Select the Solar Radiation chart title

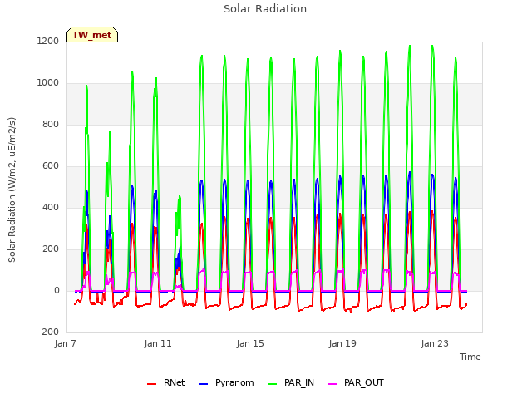[265, 9]
